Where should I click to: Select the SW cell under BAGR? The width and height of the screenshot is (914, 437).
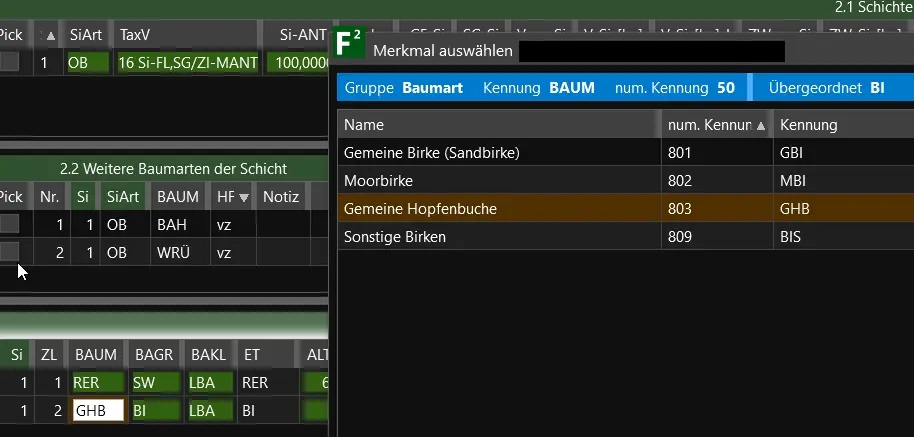(155, 382)
